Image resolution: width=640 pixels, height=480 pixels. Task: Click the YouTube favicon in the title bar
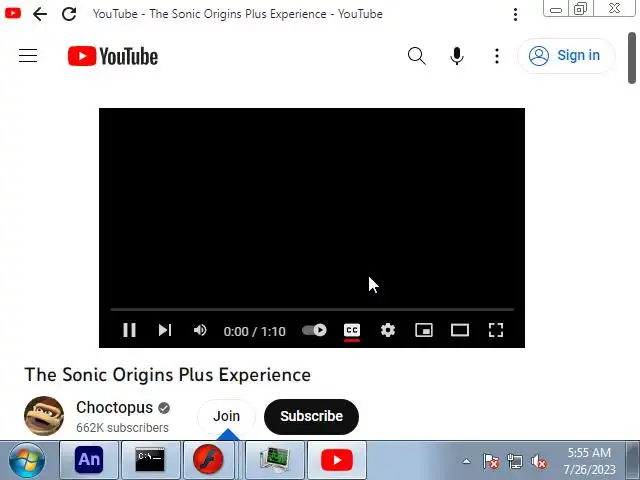(13, 13)
